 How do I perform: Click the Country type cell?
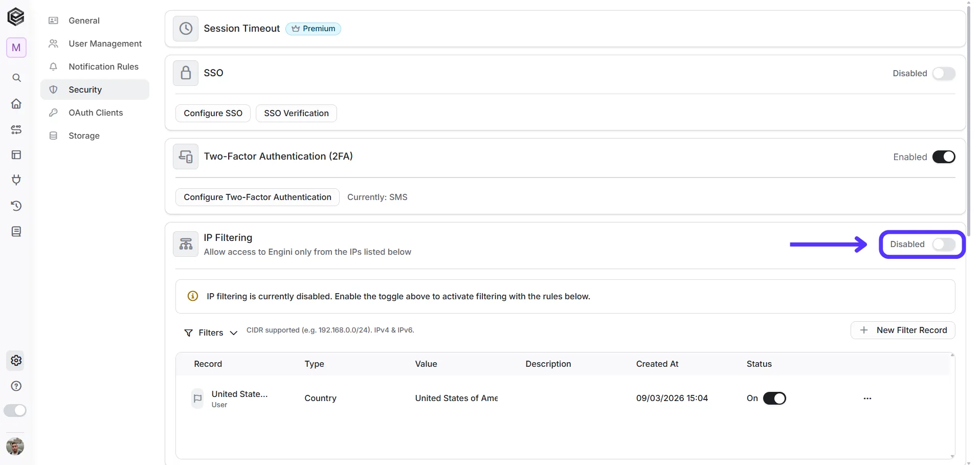pos(320,398)
